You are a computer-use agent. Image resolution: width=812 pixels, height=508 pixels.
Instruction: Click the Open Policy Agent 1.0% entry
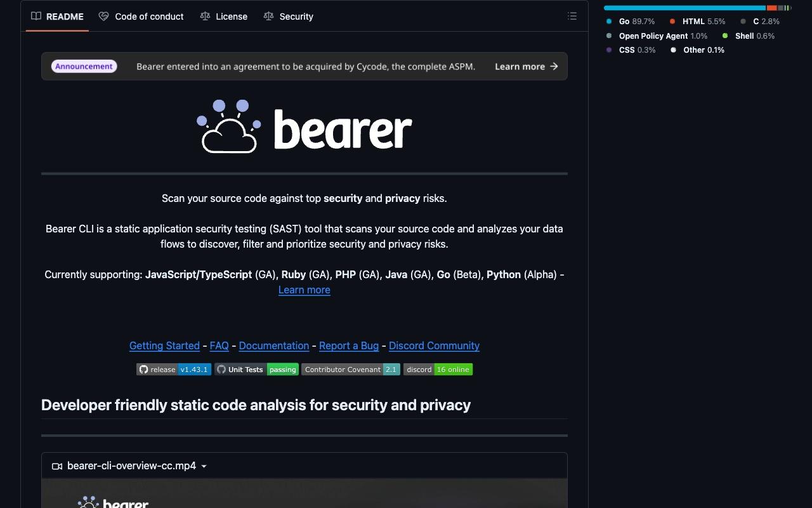click(x=657, y=36)
